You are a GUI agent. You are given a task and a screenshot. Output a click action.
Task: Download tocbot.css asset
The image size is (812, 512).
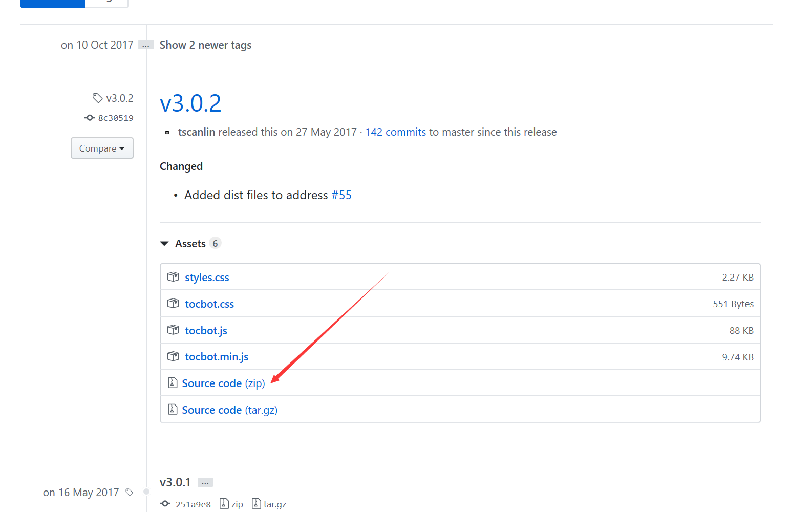pyautogui.click(x=209, y=304)
